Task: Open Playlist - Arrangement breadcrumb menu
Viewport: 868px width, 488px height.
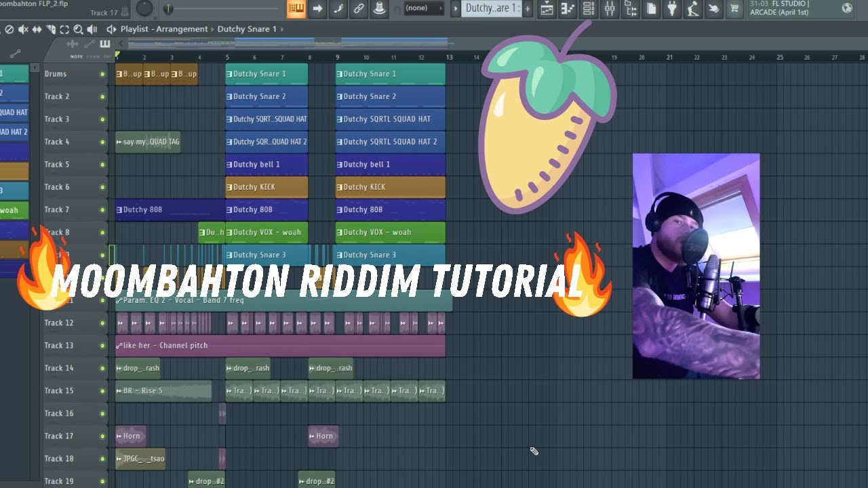Action: pos(164,29)
